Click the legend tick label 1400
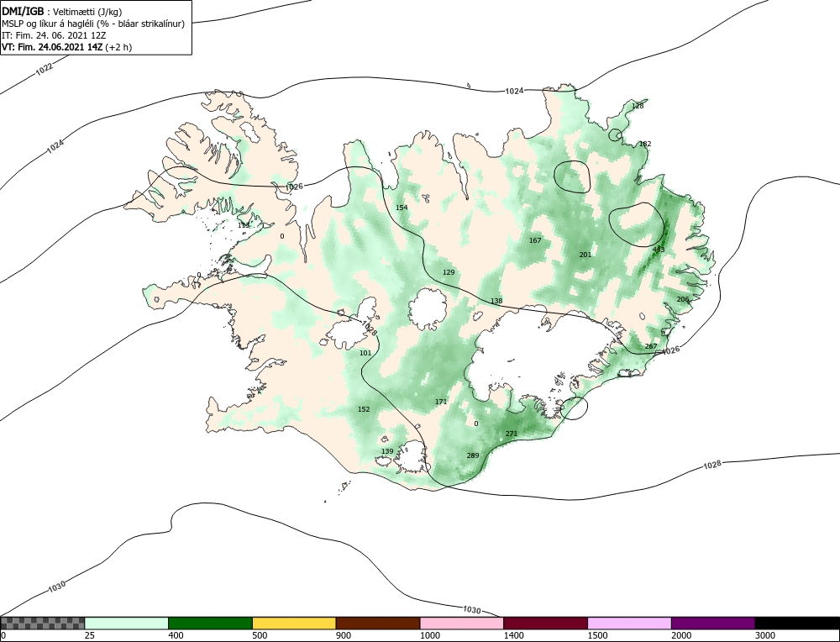The image size is (840, 642). pyautogui.click(x=514, y=635)
